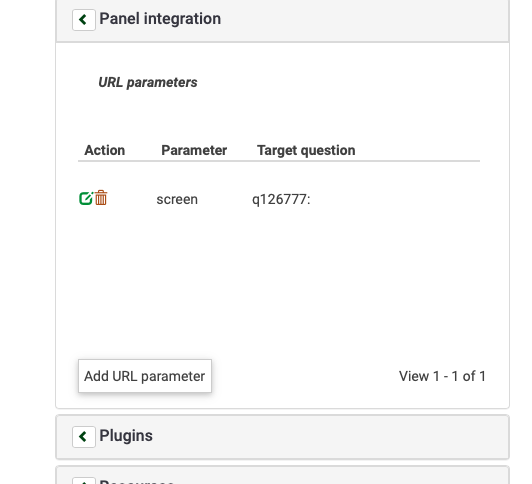Open the Plugins section title
Screen dimensions: 532x484
pyautogui.click(x=126, y=435)
